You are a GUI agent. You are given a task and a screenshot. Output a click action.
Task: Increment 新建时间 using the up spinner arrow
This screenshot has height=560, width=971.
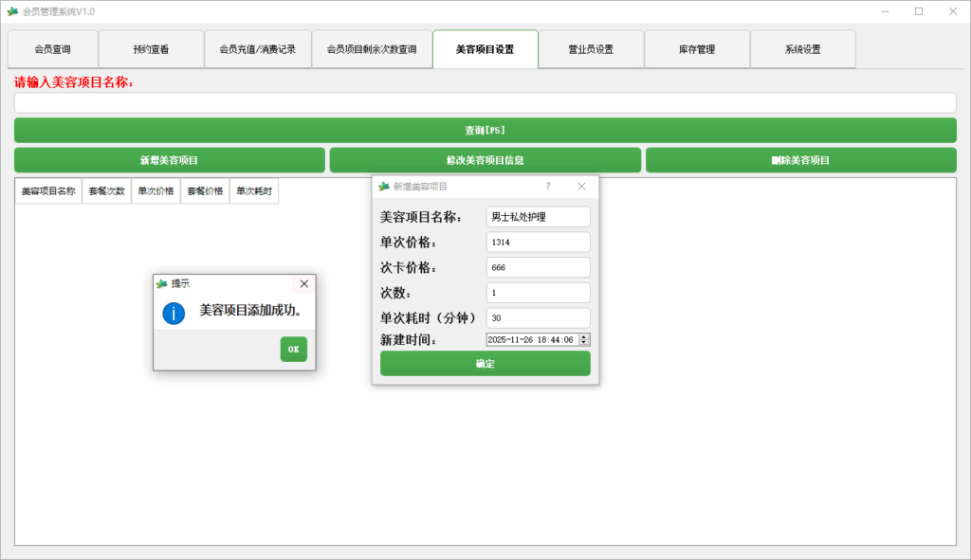[x=583, y=337]
